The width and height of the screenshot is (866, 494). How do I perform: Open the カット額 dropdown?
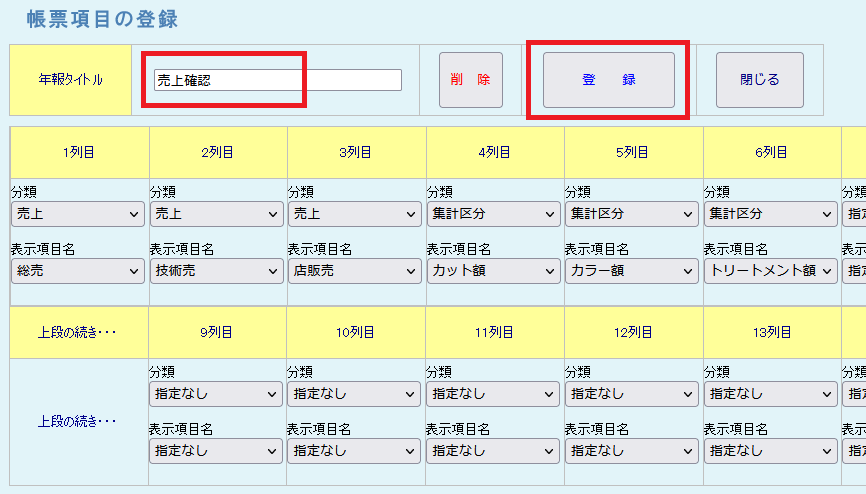[x=494, y=270]
